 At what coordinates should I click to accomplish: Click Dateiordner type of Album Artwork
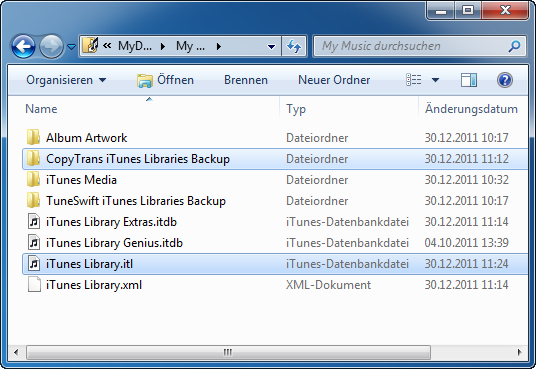(x=317, y=138)
